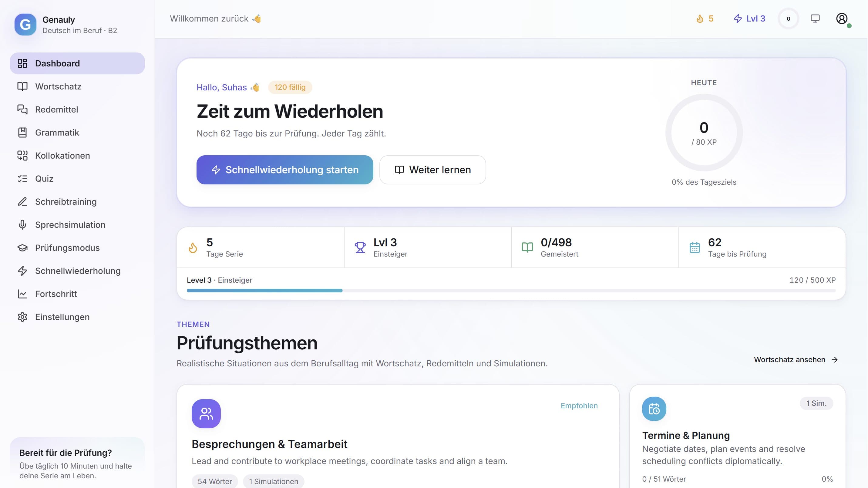Follow the Wortschatz ansehen link
868x488 pixels.
point(796,360)
